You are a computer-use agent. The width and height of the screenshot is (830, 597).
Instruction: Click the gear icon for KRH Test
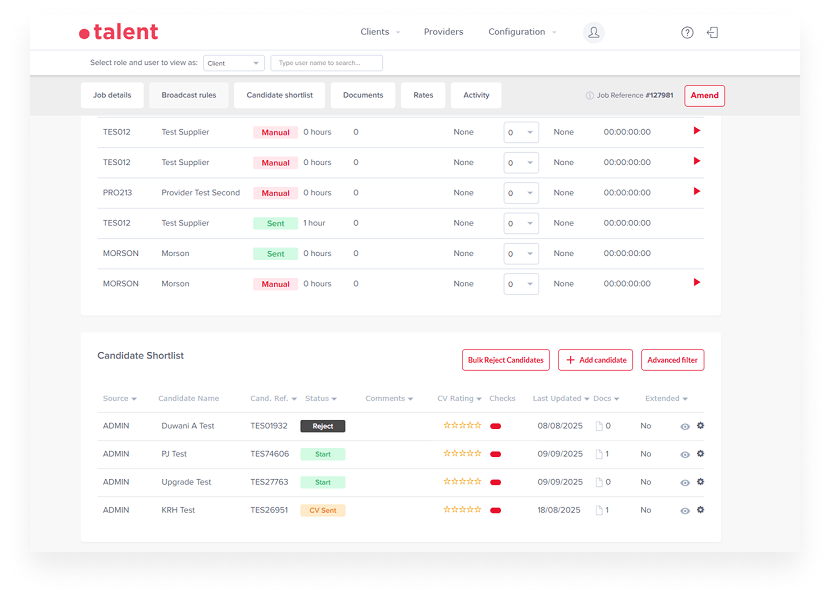[700, 510]
